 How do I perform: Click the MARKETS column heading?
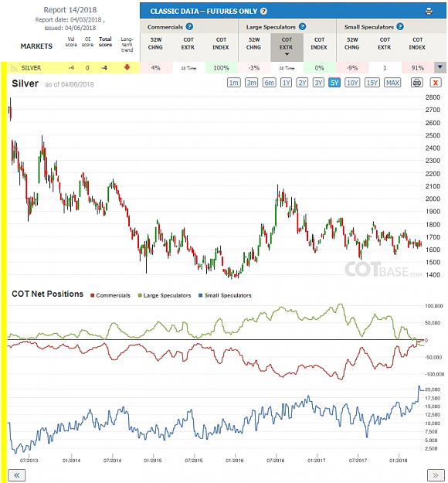tap(36, 46)
